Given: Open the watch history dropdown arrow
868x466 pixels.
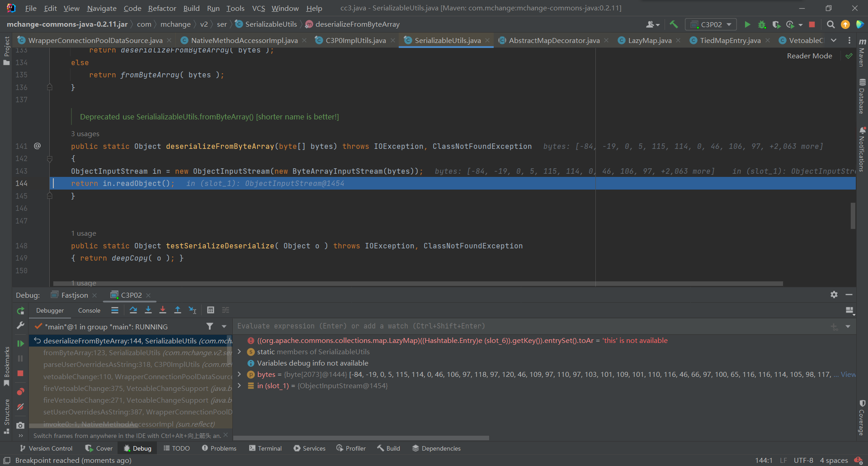Looking at the screenshot, I should pos(848,326).
